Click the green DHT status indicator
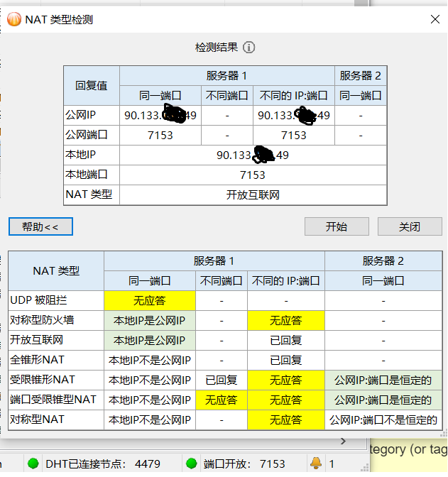 [x=33, y=464]
